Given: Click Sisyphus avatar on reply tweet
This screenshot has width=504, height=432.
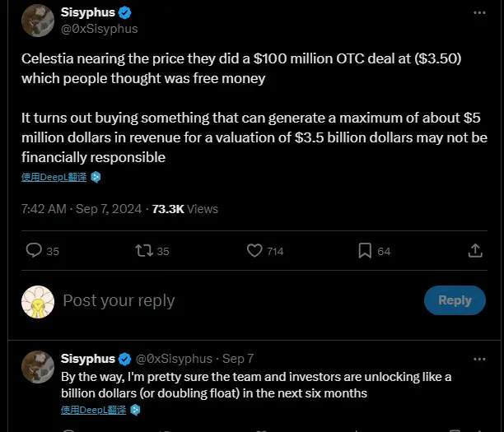Looking at the screenshot, I should (x=37, y=367).
